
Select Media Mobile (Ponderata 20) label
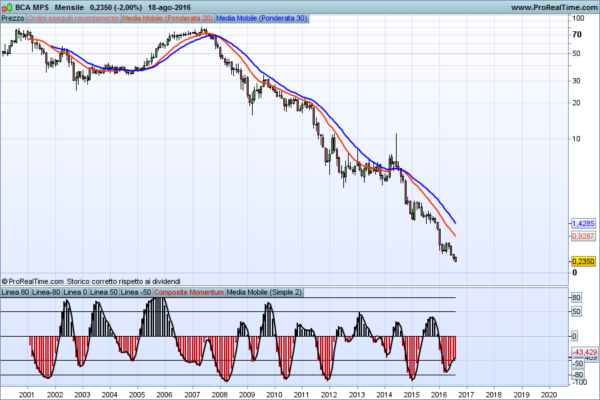coord(167,18)
